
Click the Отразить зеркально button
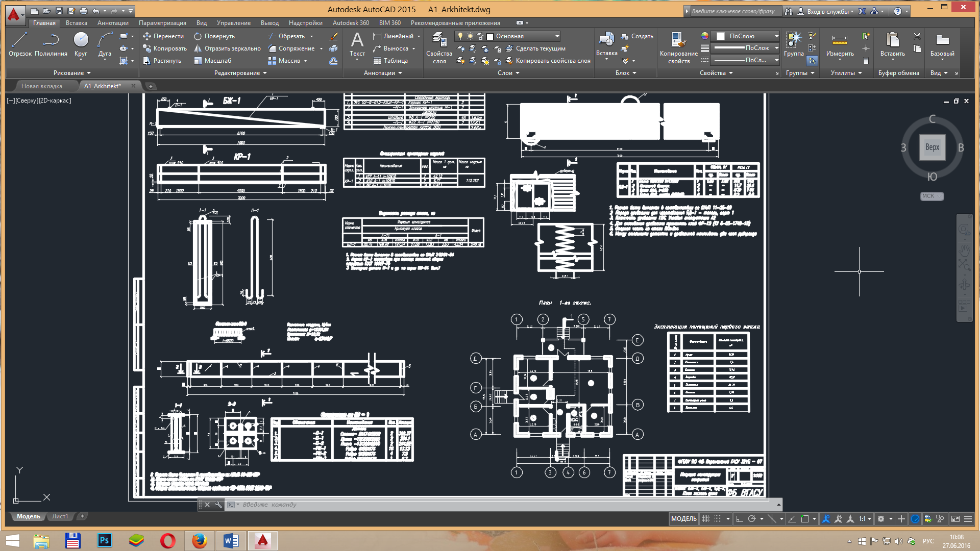pos(227,48)
